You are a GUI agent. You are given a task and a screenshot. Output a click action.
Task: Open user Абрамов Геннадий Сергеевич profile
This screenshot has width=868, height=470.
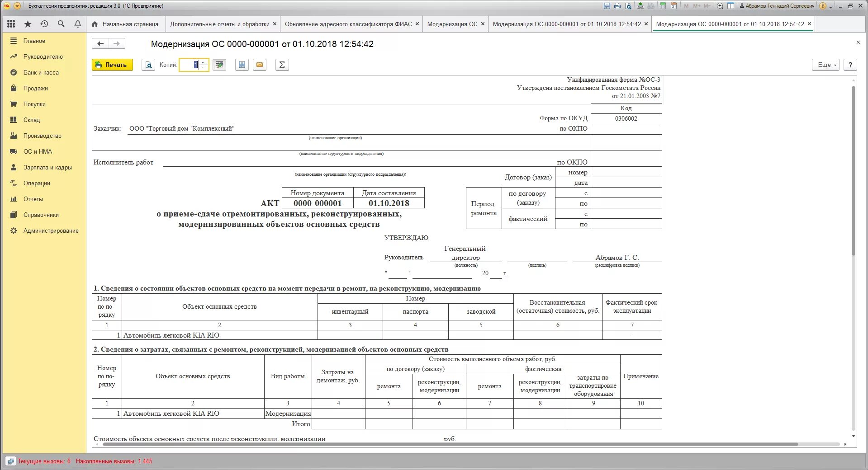[x=777, y=6]
